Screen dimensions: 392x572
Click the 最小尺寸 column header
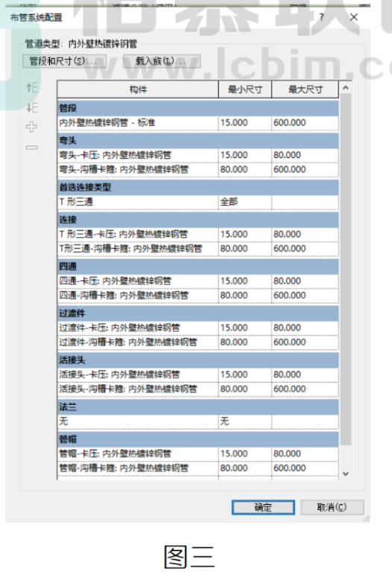[x=245, y=89]
